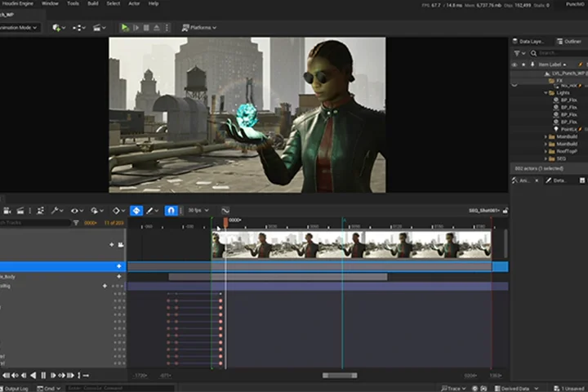
Task: Add key on the Body track
Action: coord(119,277)
